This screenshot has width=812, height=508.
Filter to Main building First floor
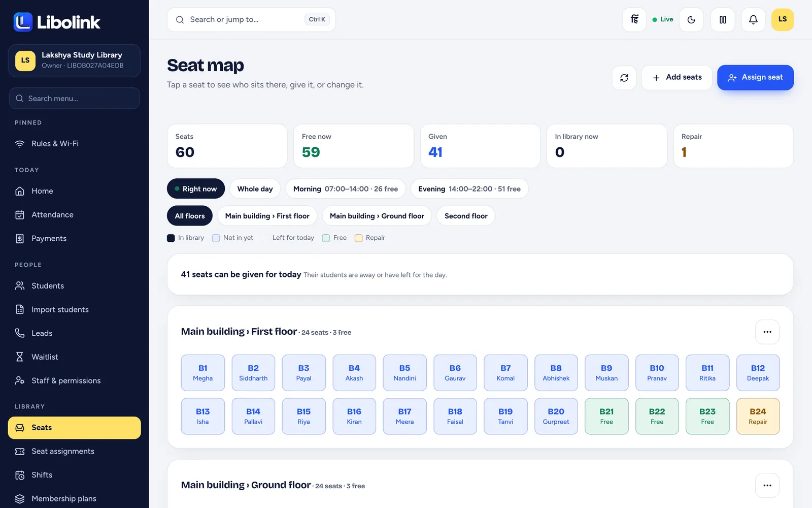click(x=267, y=216)
